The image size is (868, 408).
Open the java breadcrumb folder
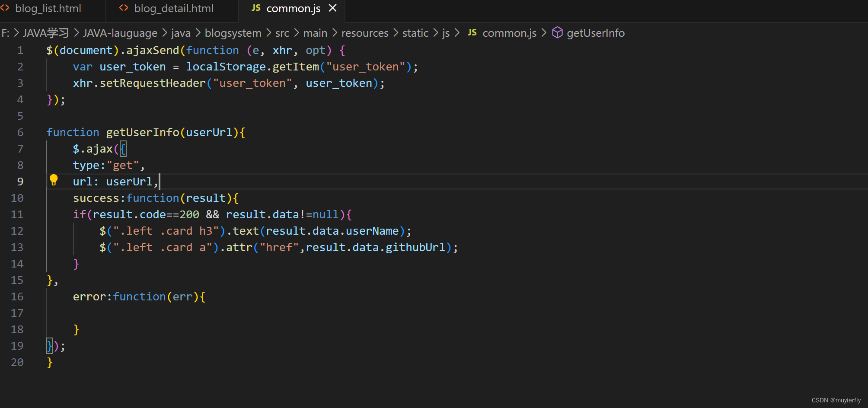point(181,33)
